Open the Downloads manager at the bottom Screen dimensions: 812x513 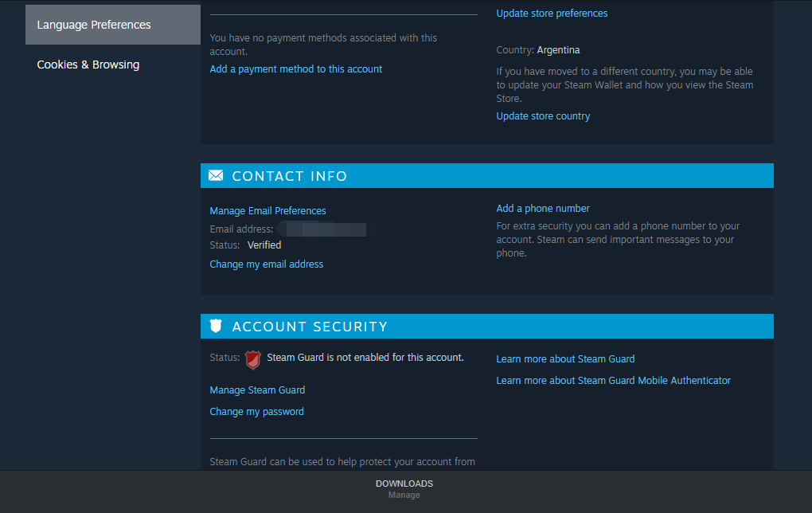(404, 488)
